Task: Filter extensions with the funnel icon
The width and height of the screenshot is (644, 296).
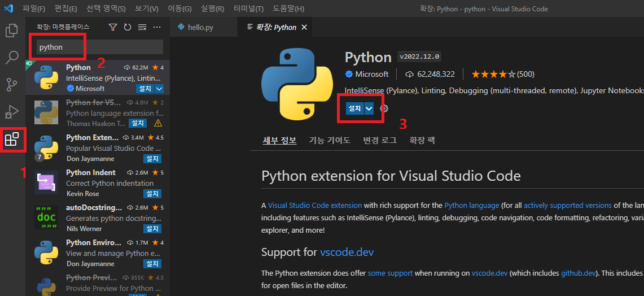Action: pos(112,27)
